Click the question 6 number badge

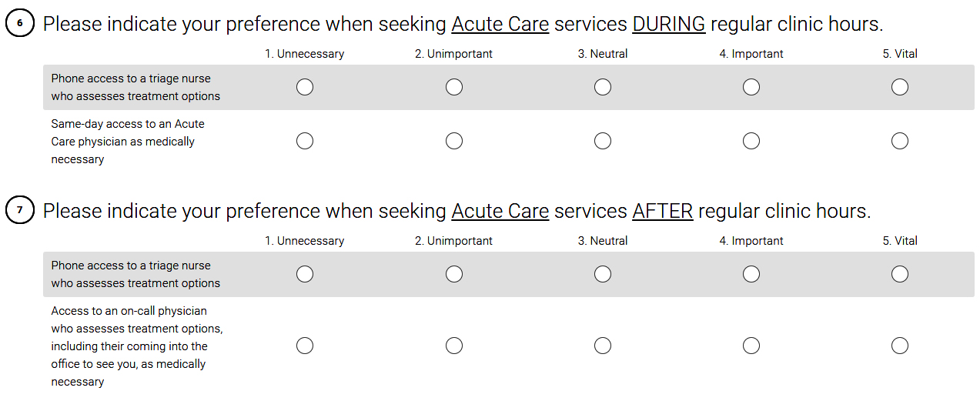point(20,24)
